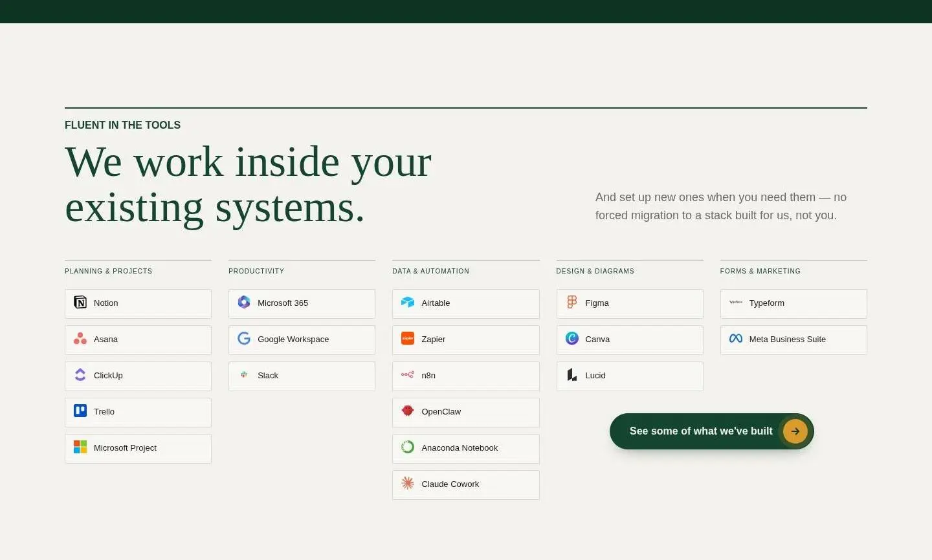The height and width of the screenshot is (560, 932).
Task: Click the "FORMS & MARKETING" column heading
Action: pyautogui.click(x=760, y=271)
